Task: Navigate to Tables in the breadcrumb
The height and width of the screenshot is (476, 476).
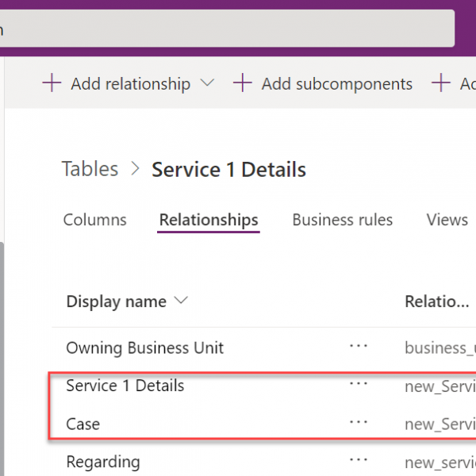Action: click(x=90, y=169)
